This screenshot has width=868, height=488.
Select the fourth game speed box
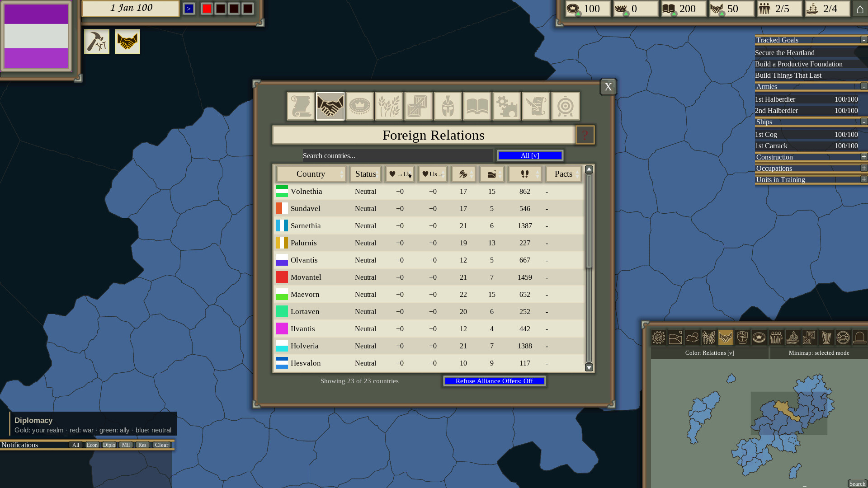click(x=248, y=9)
